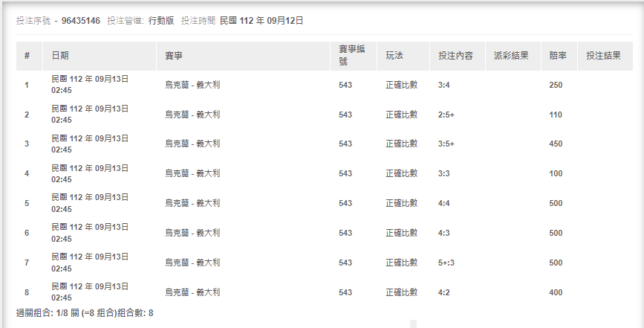644x328 pixels.
Task: Select bet content 5+:3
Action: 446,263
